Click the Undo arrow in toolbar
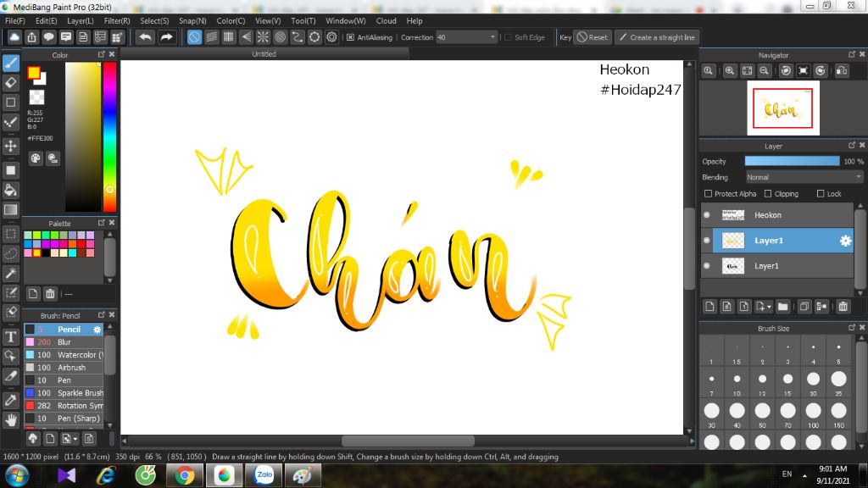This screenshot has height=488, width=868. [x=146, y=37]
